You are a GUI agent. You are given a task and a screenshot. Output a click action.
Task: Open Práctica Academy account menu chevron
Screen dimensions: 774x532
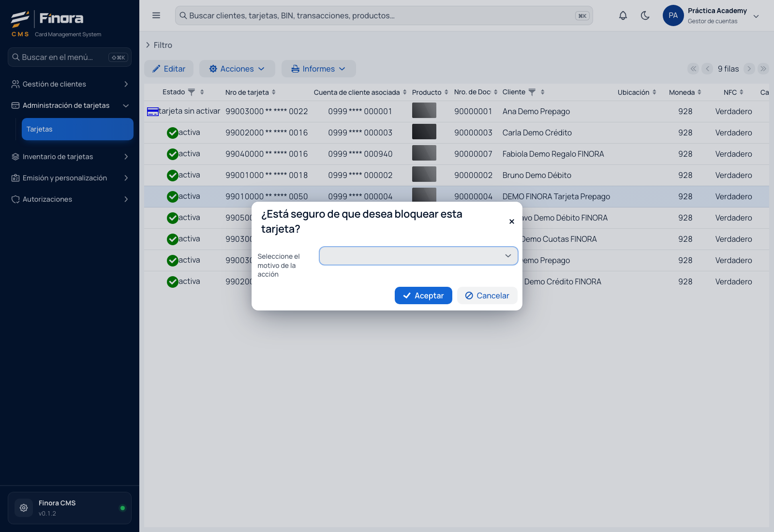pyautogui.click(x=756, y=16)
